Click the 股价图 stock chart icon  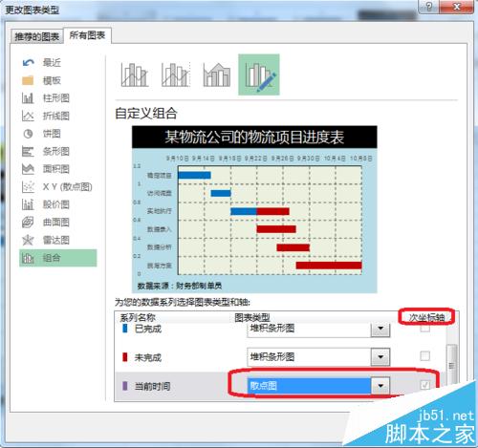point(28,204)
